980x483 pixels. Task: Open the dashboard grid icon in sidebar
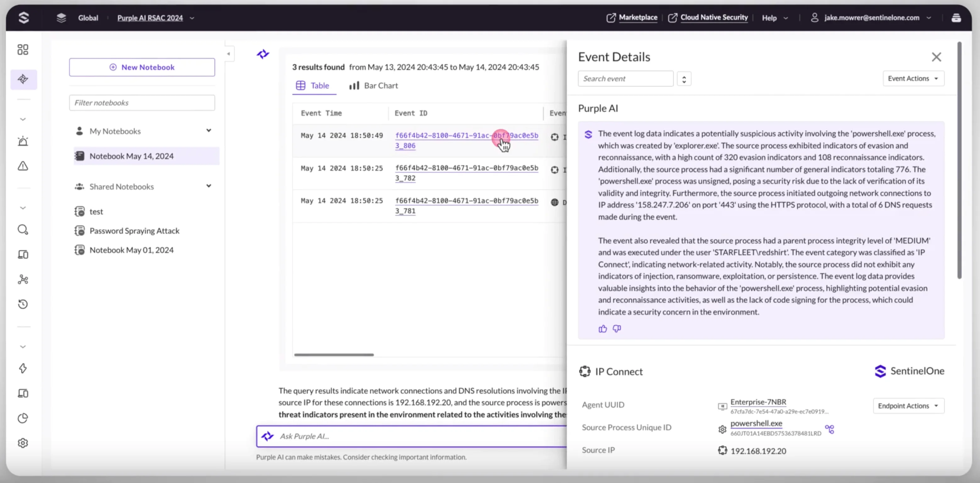(23, 49)
